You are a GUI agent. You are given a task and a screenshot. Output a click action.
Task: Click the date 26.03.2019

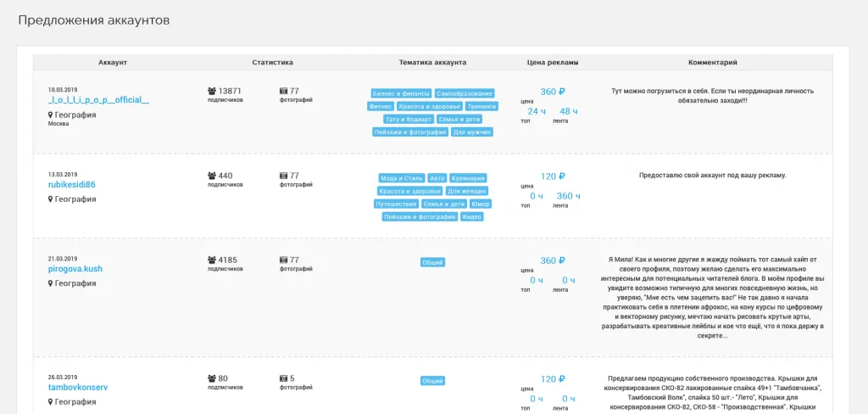[63, 378]
